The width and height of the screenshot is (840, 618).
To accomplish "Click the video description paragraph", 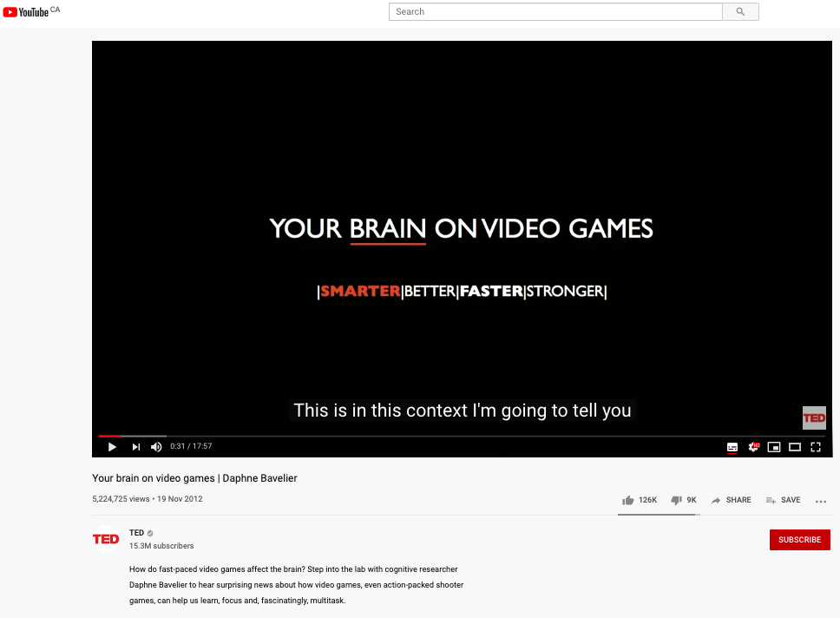I will click(296, 585).
